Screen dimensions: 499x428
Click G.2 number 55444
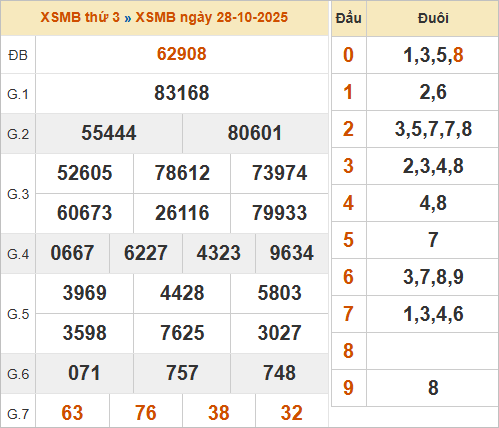[x=109, y=133]
